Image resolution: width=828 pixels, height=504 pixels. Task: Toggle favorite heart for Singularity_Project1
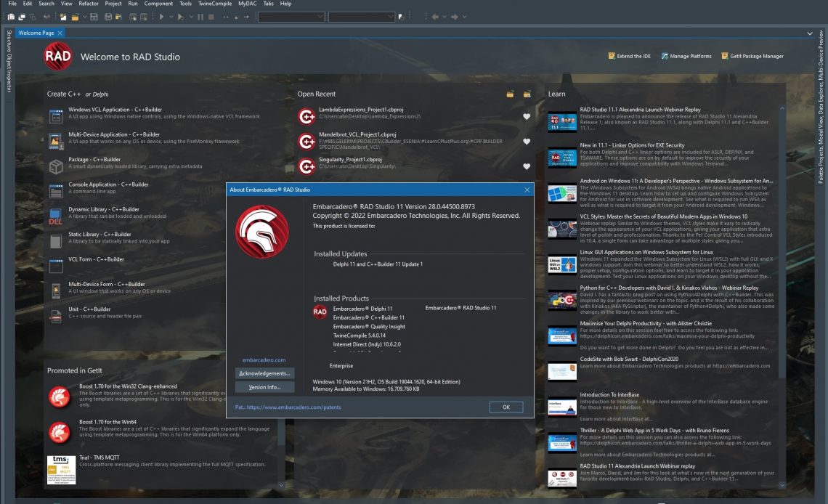(x=527, y=166)
